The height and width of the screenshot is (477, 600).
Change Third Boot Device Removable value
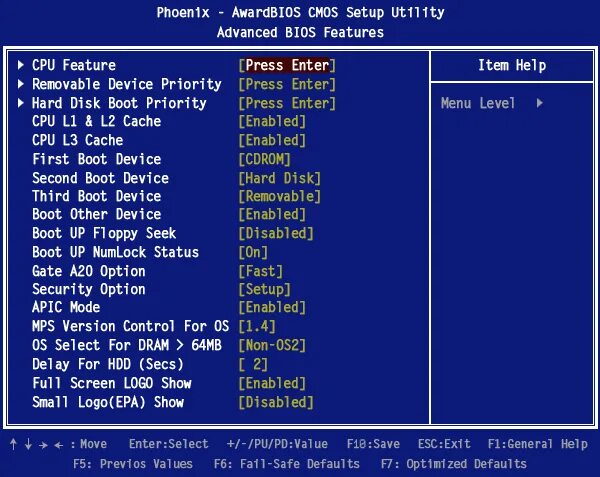(x=279, y=196)
